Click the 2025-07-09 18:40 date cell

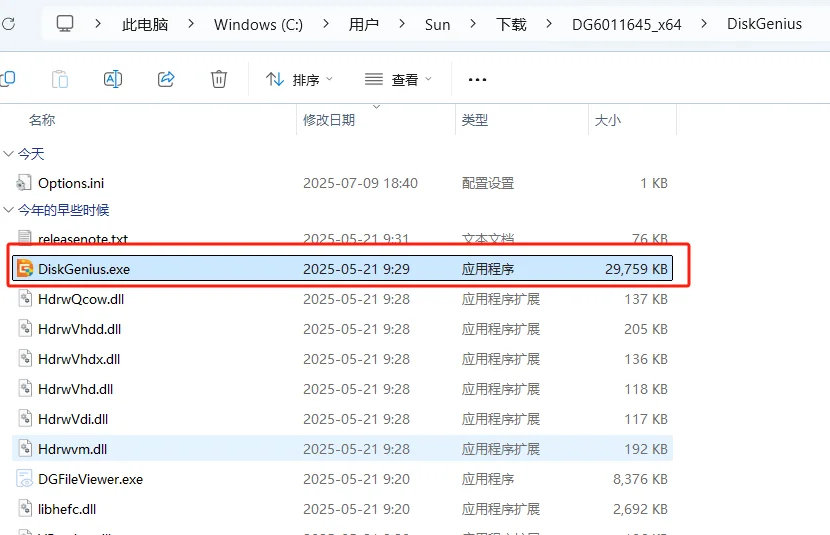360,183
